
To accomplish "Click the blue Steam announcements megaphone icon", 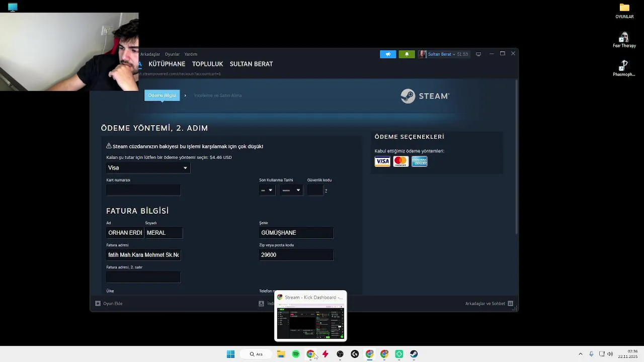I will click(388, 54).
